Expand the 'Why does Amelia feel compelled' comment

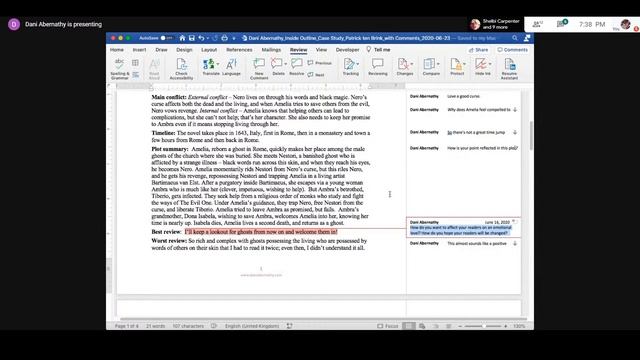pyautogui.click(x=515, y=110)
